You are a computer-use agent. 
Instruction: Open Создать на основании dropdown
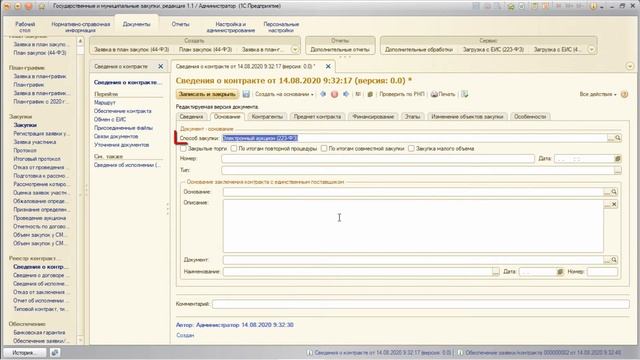(x=284, y=94)
